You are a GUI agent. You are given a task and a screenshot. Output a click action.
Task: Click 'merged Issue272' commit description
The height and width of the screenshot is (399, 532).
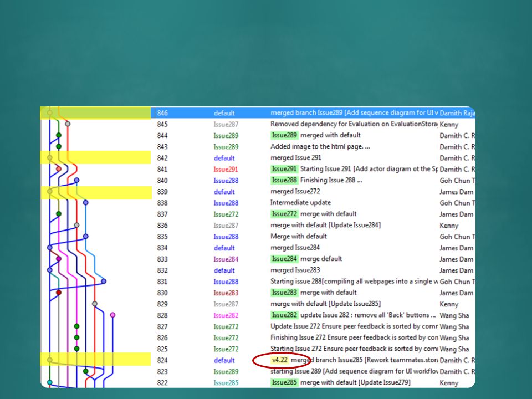pyautogui.click(x=295, y=191)
